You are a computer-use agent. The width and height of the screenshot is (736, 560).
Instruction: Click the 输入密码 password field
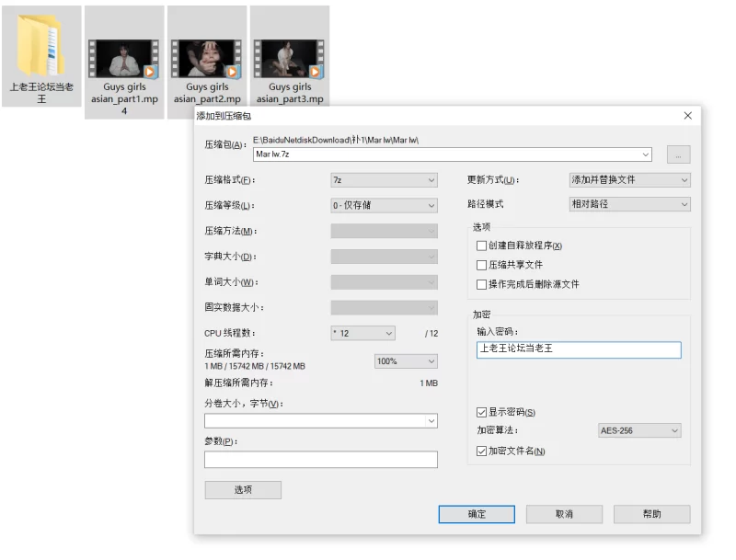coord(579,349)
